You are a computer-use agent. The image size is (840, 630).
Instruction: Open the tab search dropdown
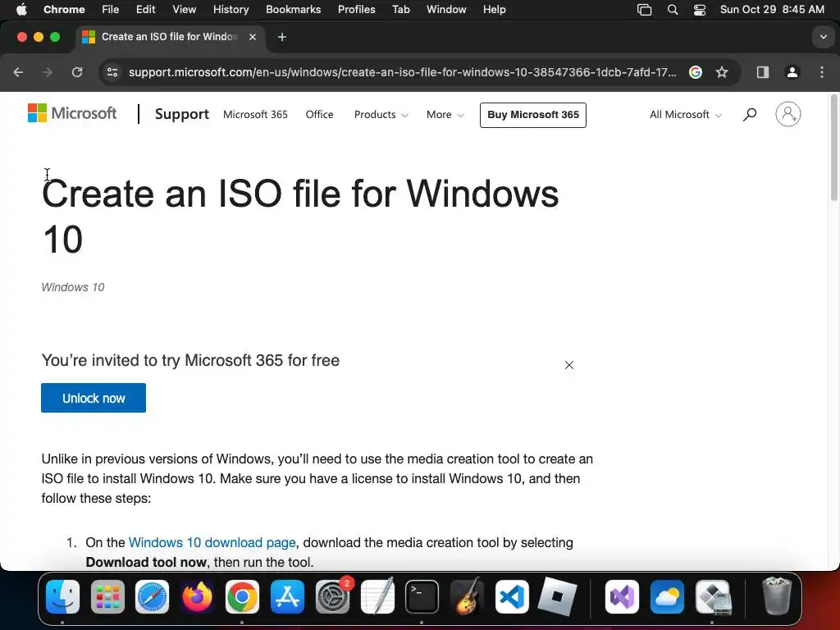tap(824, 37)
